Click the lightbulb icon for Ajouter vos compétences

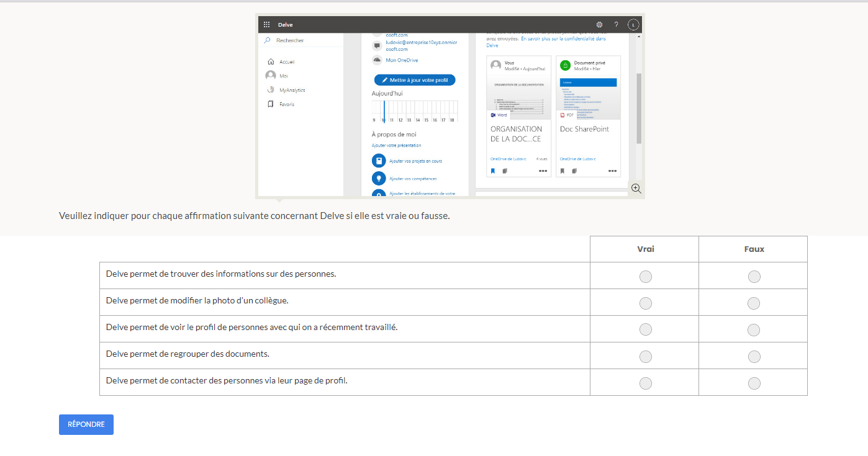tap(379, 179)
